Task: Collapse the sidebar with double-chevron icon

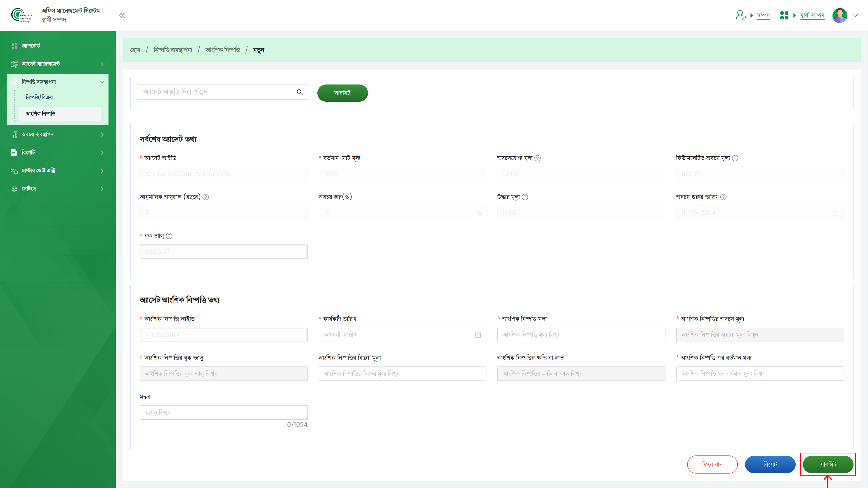Action: tap(122, 16)
